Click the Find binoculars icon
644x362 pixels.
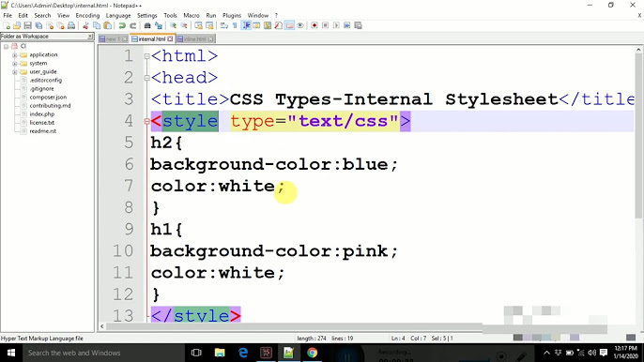click(147, 25)
